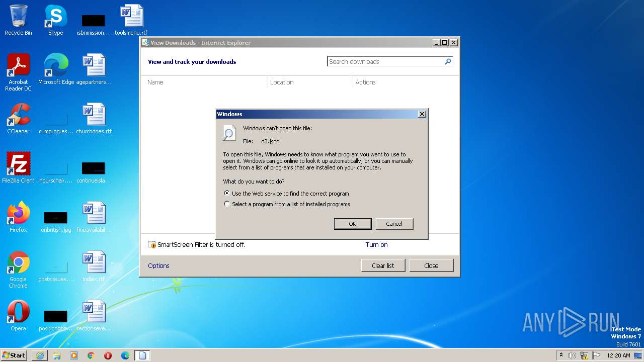The image size is (644, 362).
Task: Launch Opera desktop shortcut
Action: click(x=18, y=316)
